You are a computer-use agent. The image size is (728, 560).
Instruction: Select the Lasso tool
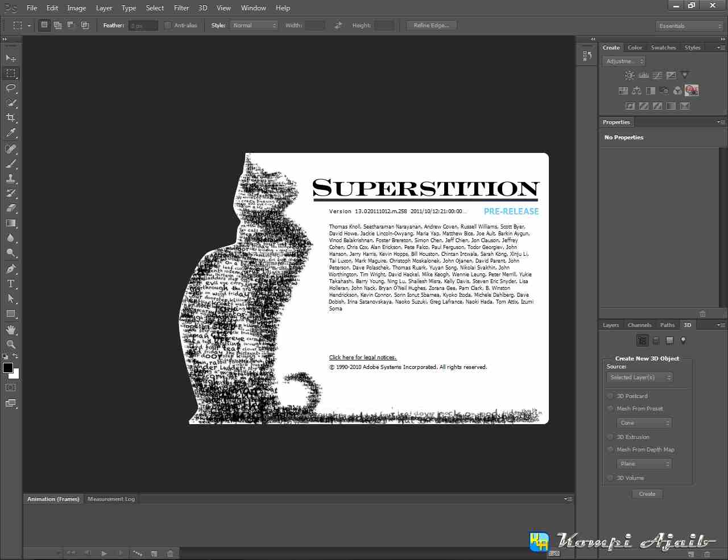(11, 88)
